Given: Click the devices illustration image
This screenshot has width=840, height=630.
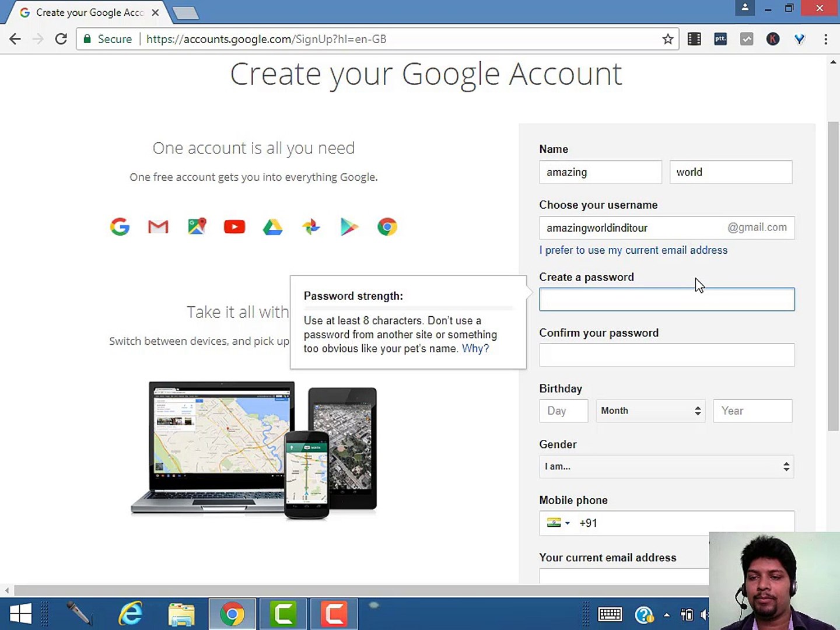Looking at the screenshot, I should tap(254, 450).
